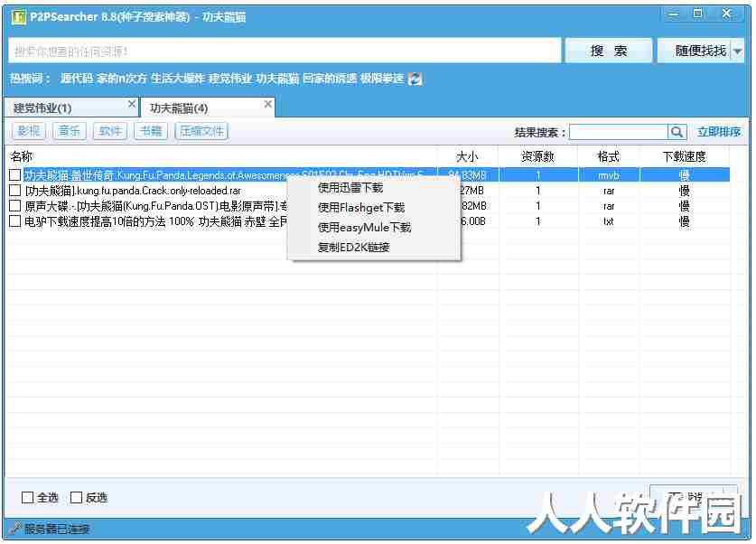
Task: Minimize the P2PSearcher window
Action: click(673, 14)
